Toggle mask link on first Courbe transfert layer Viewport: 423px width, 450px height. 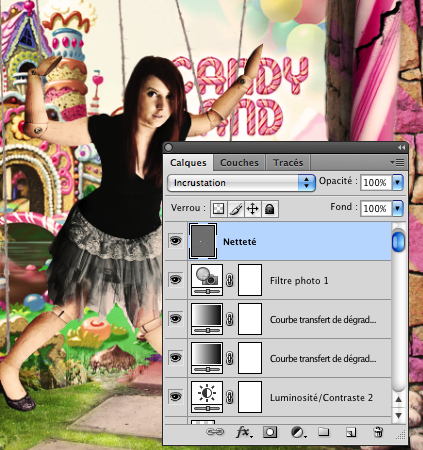[230, 319]
